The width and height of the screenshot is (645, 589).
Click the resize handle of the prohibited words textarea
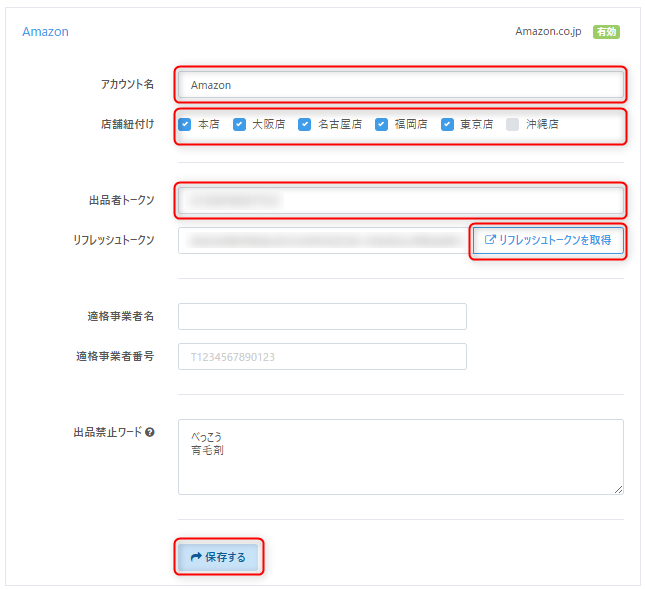pos(618,489)
